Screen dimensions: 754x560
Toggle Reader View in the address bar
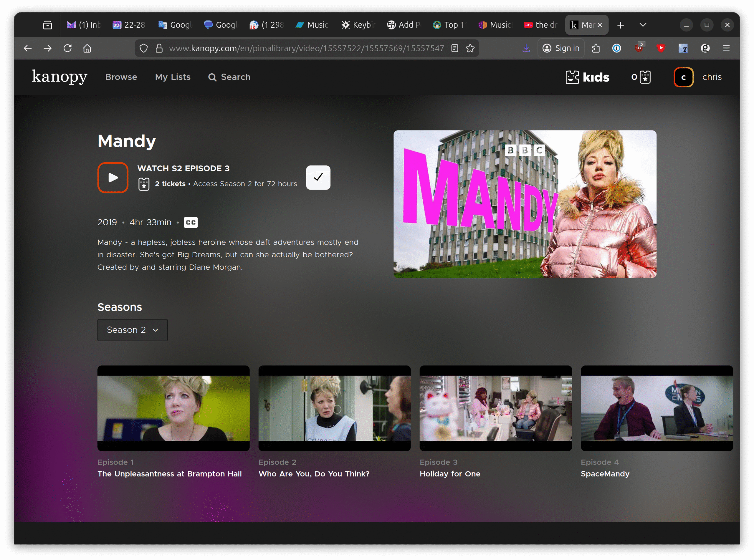coord(455,48)
